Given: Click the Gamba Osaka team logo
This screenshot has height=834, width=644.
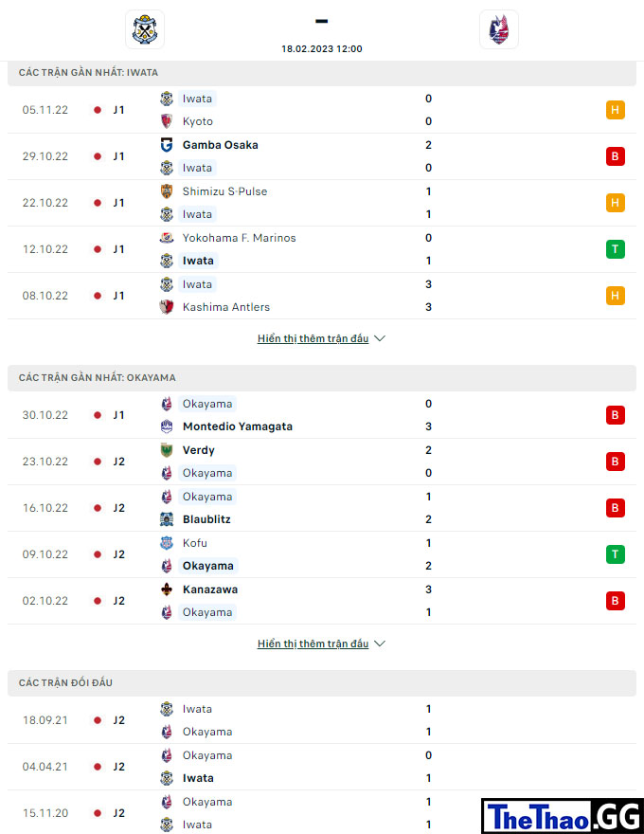Looking at the screenshot, I should tap(167, 145).
